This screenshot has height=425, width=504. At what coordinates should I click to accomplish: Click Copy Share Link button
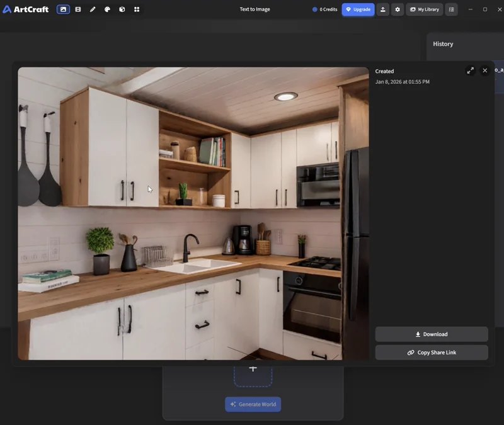432,353
